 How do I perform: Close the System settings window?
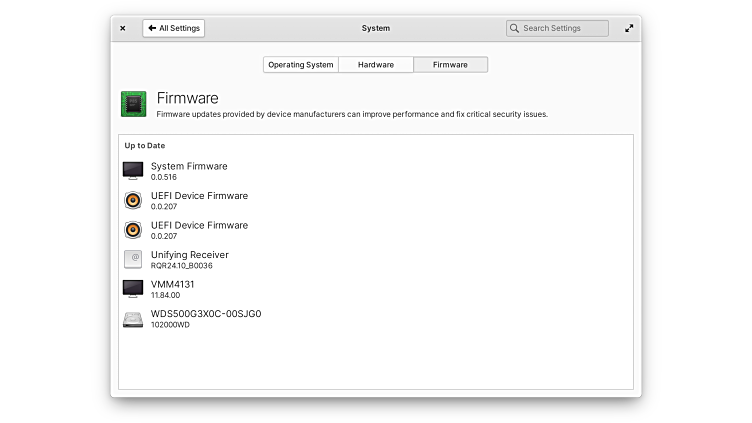[123, 28]
